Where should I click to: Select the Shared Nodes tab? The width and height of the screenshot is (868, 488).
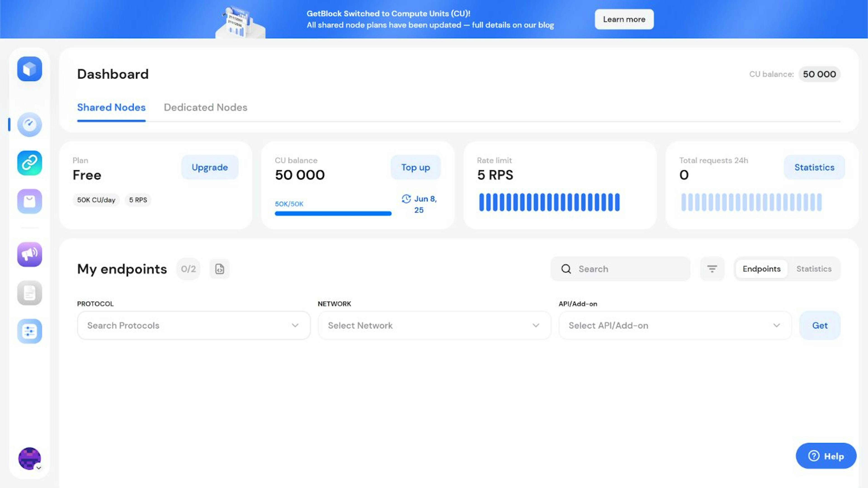[x=111, y=108]
